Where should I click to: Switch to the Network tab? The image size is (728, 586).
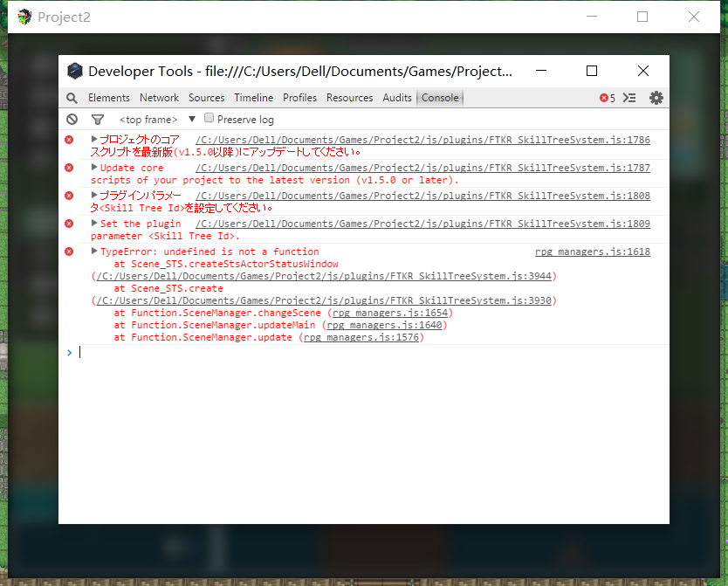point(159,98)
